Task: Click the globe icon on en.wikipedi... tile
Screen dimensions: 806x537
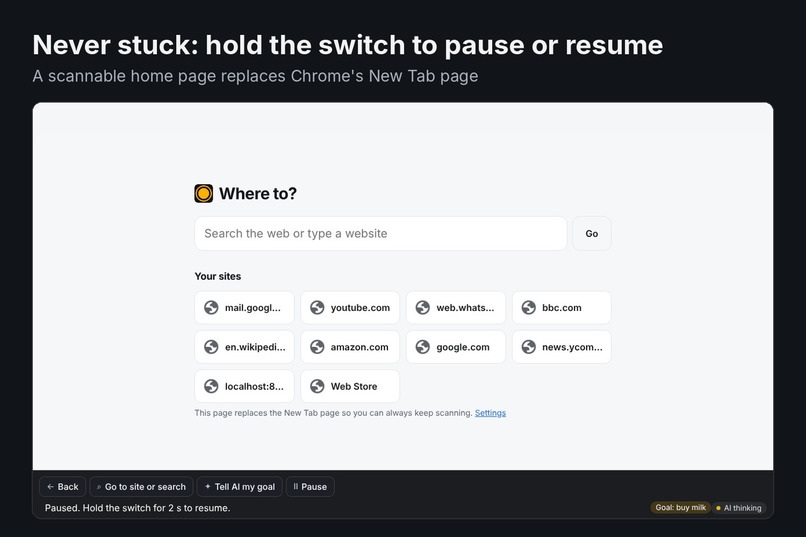Action: pyautogui.click(x=211, y=347)
